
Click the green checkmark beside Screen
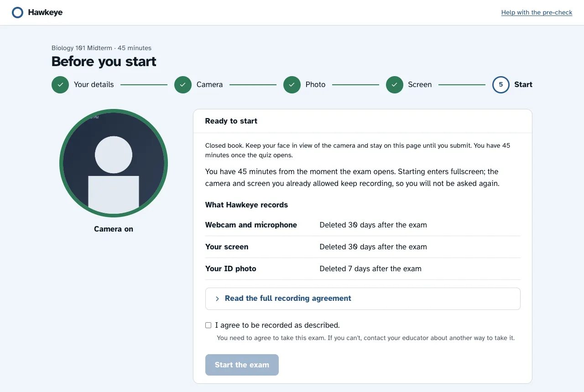click(x=395, y=85)
